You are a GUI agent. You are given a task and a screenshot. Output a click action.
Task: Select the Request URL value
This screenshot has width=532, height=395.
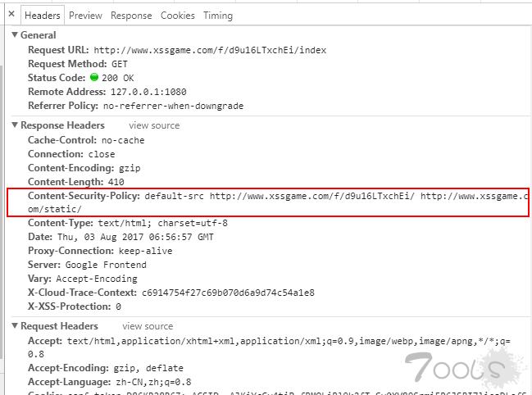(210, 50)
